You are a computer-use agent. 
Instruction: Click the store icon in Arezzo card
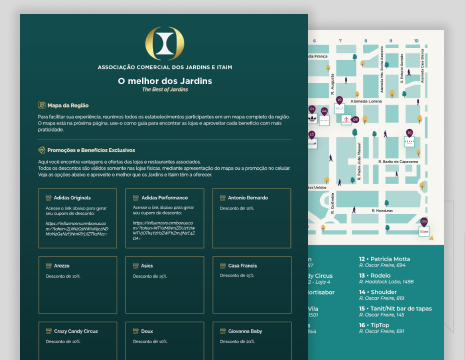[49, 266]
